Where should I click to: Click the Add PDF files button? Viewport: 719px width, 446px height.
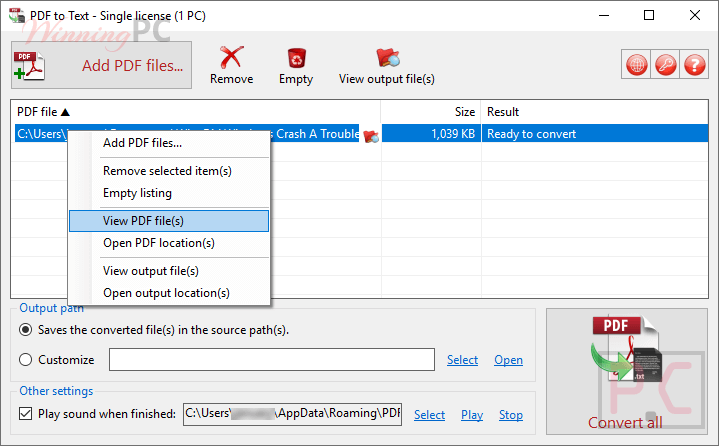click(101, 65)
